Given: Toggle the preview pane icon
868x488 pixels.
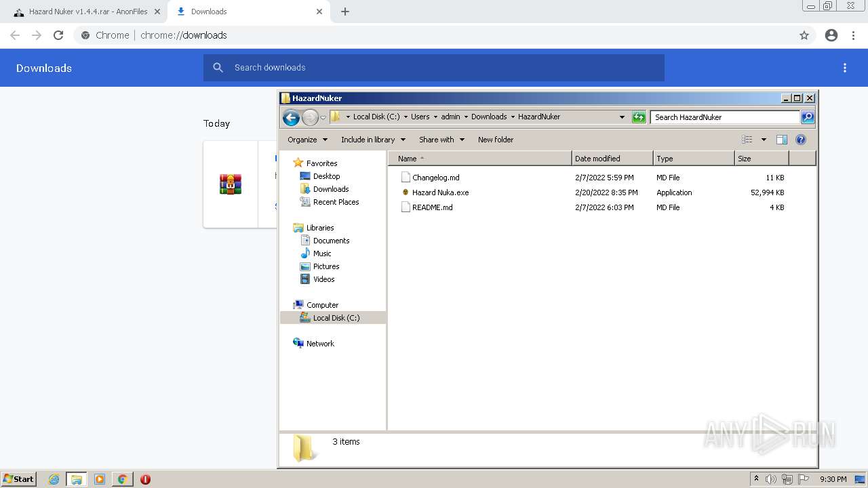Looking at the screenshot, I should [781, 140].
